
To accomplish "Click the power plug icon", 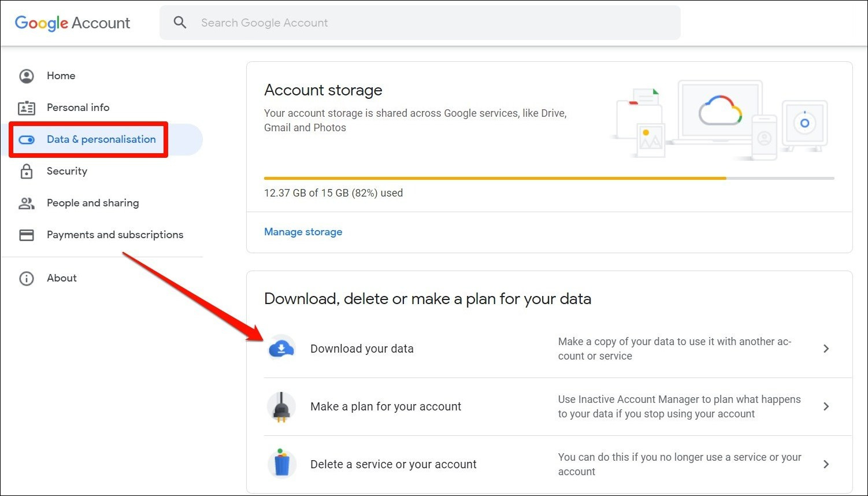I will pos(281,406).
